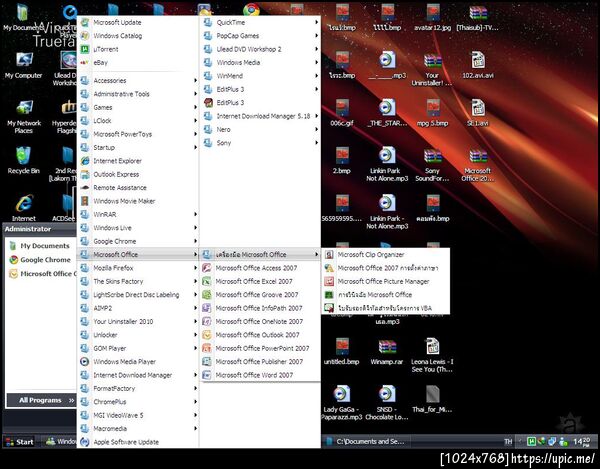Viewport: 600px width, 469px height.
Task: Expand the WinRAR submenu
Action: point(138,214)
